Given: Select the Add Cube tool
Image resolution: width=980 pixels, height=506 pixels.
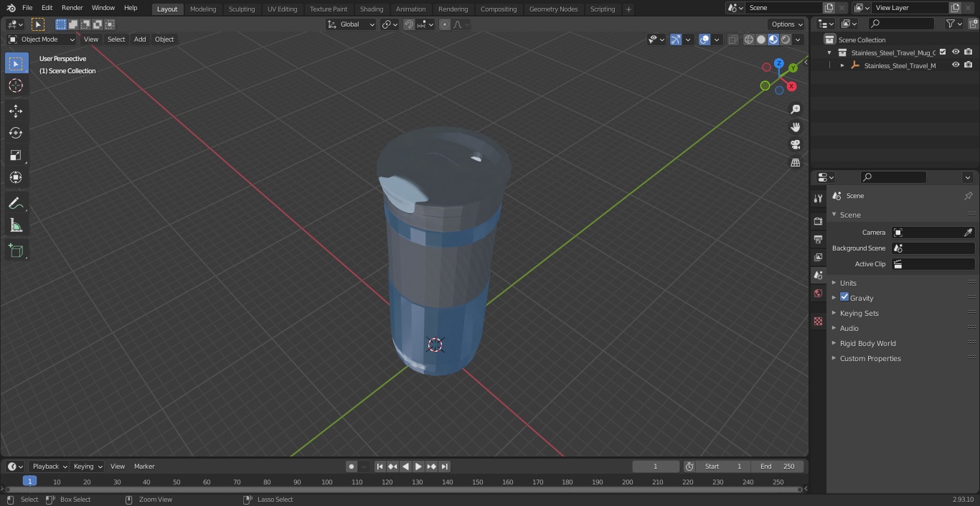Looking at the screenshot, I should 16,250.
